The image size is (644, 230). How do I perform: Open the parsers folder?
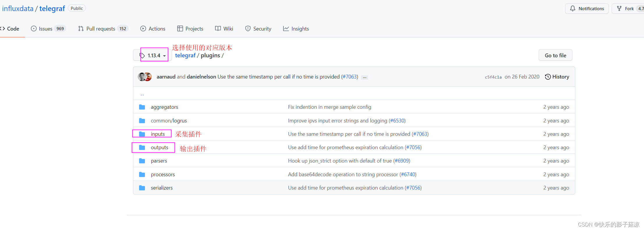point(159,161)
